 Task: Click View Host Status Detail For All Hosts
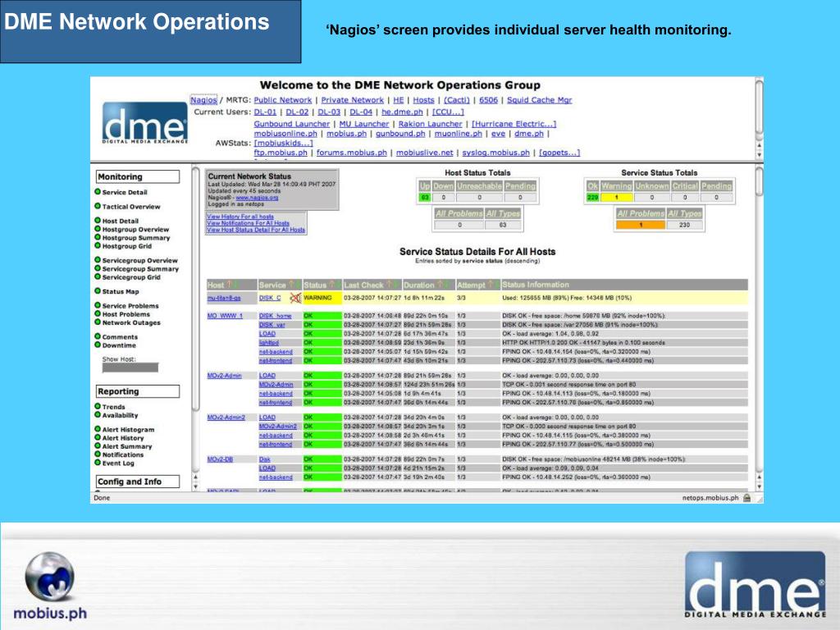256,230
